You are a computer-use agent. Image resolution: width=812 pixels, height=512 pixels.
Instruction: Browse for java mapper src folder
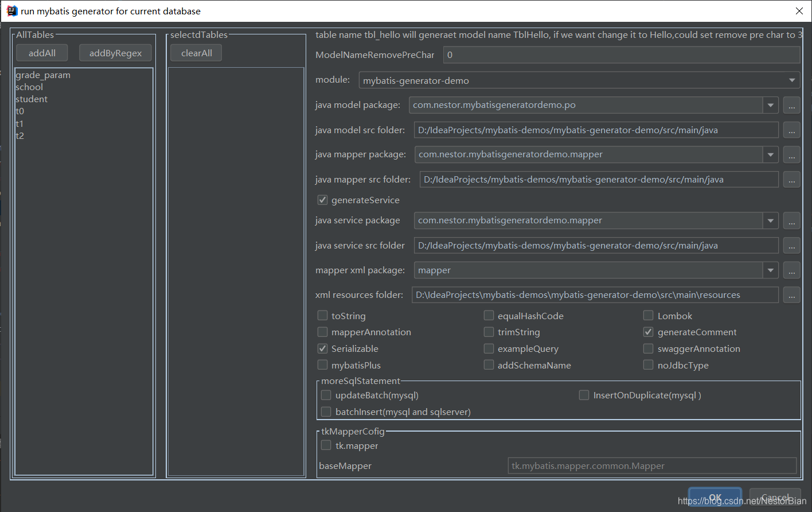791,180
